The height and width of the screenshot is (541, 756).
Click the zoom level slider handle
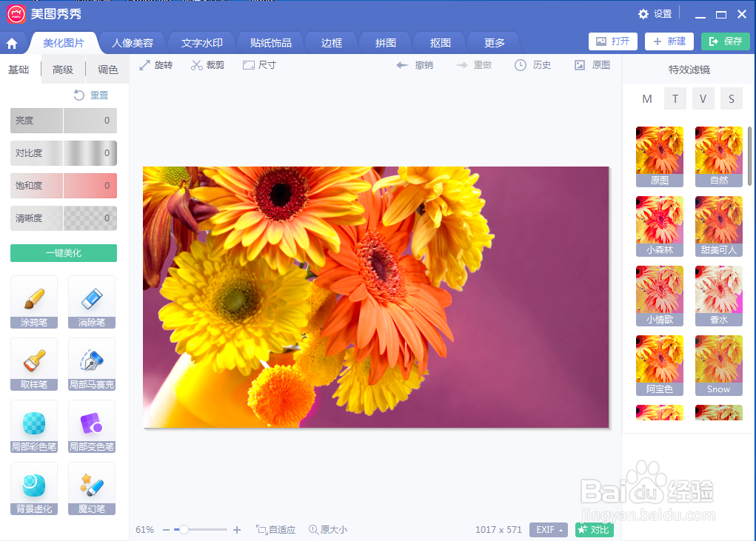184,530
